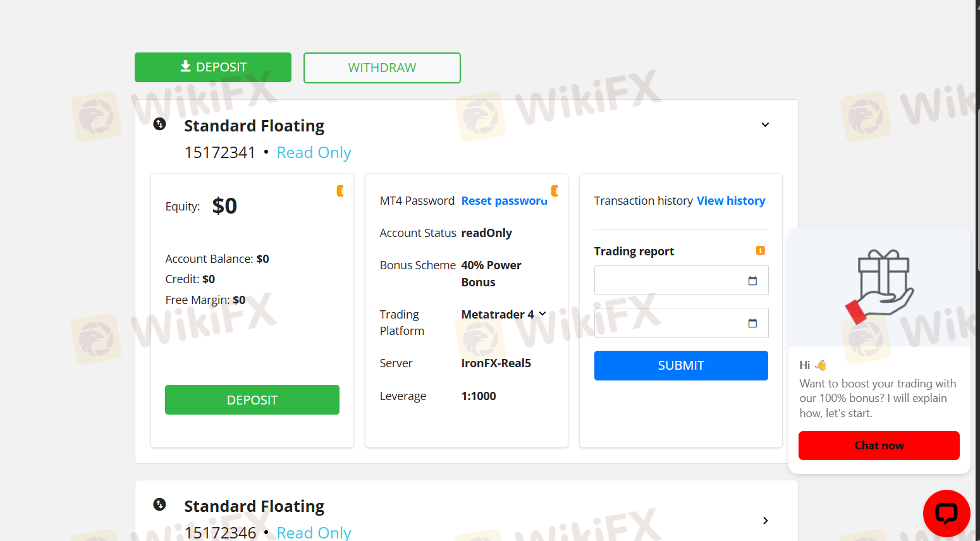
Task: Click the info icon next to Reset password
Action: [x=554, y=191]
